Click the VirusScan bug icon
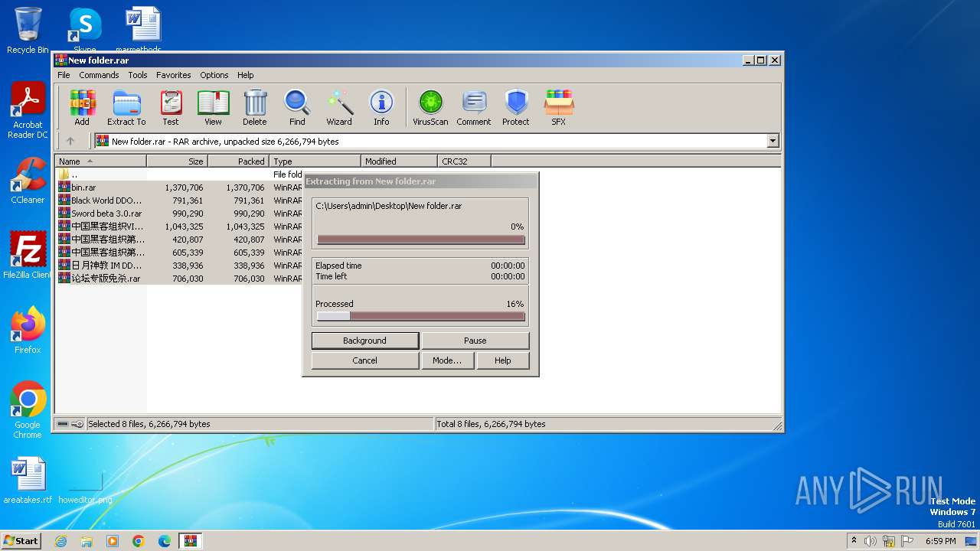The height and width of the screenshot is (551, 980). click(x=430, y=107)
